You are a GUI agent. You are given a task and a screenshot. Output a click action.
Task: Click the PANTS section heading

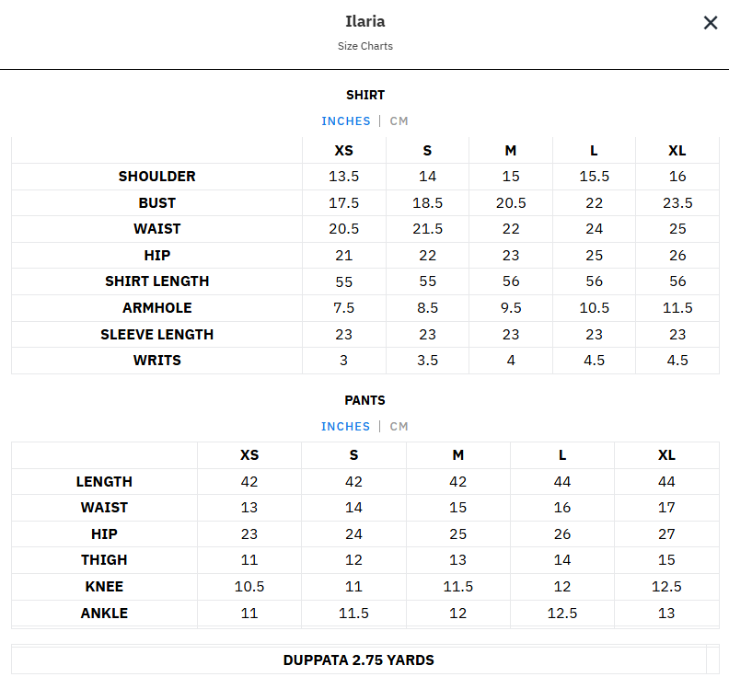(x=365, y=400)
